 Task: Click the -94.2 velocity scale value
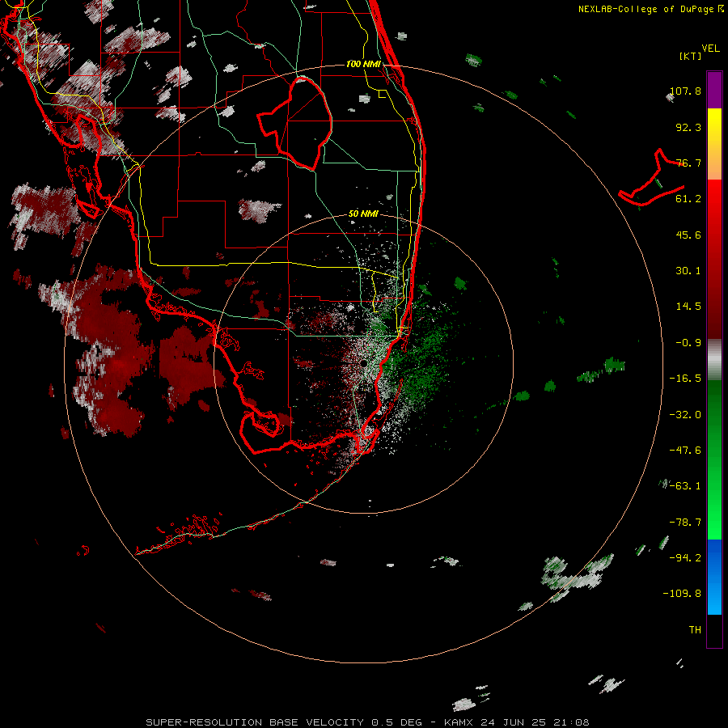(685, 558)
